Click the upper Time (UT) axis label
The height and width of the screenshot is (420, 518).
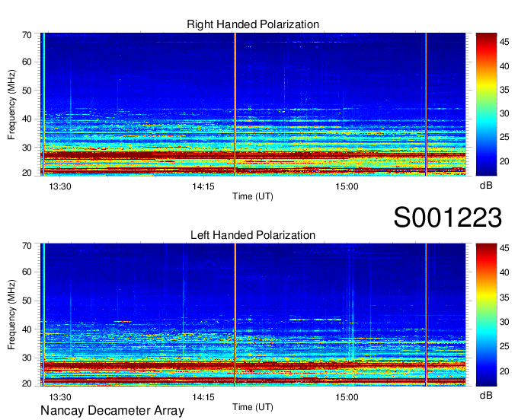point(253,196)
